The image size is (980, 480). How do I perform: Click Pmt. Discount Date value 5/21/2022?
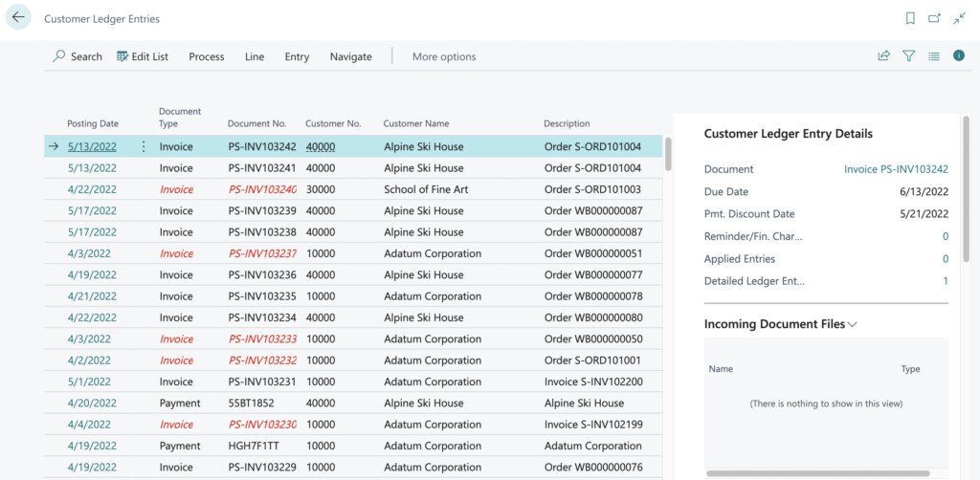pos(925,214)
